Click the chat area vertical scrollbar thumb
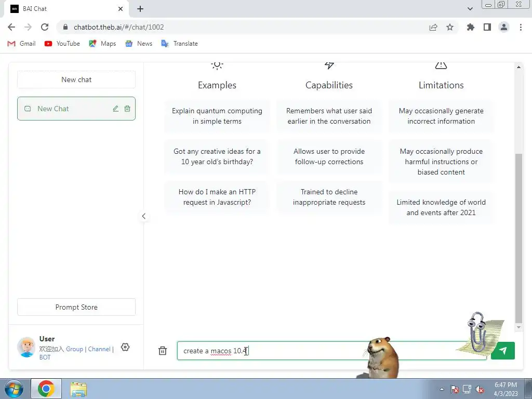This screenshot has height=399, width=532. (x=518, y=238)
